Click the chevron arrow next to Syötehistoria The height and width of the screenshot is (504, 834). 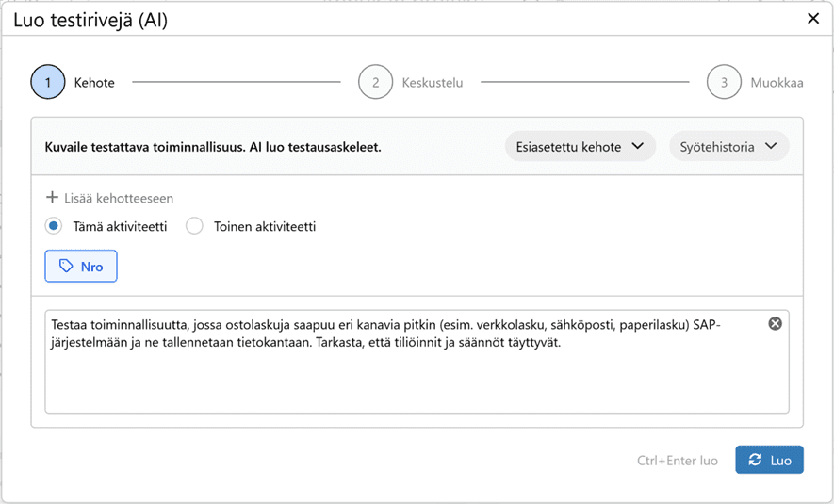coord(772,146)
